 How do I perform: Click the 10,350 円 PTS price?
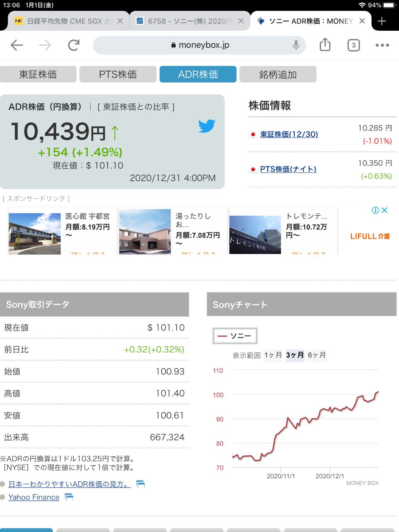coord(375,163)
